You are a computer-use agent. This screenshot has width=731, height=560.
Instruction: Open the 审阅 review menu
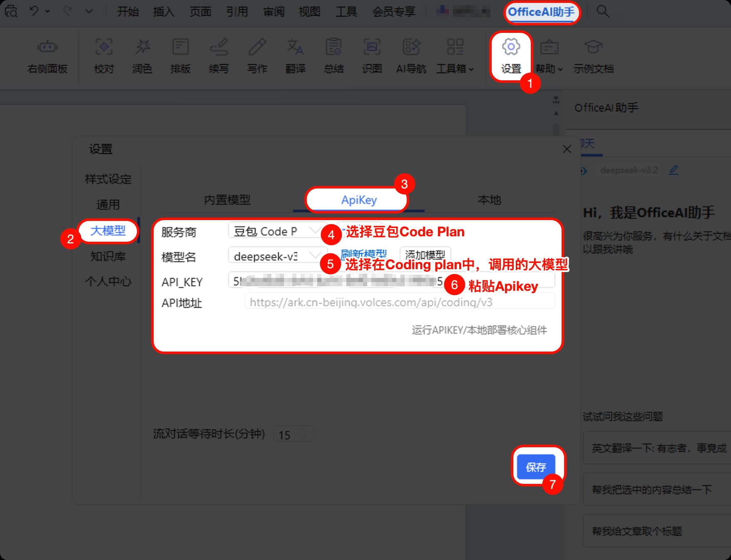click(x=273, y=12)
